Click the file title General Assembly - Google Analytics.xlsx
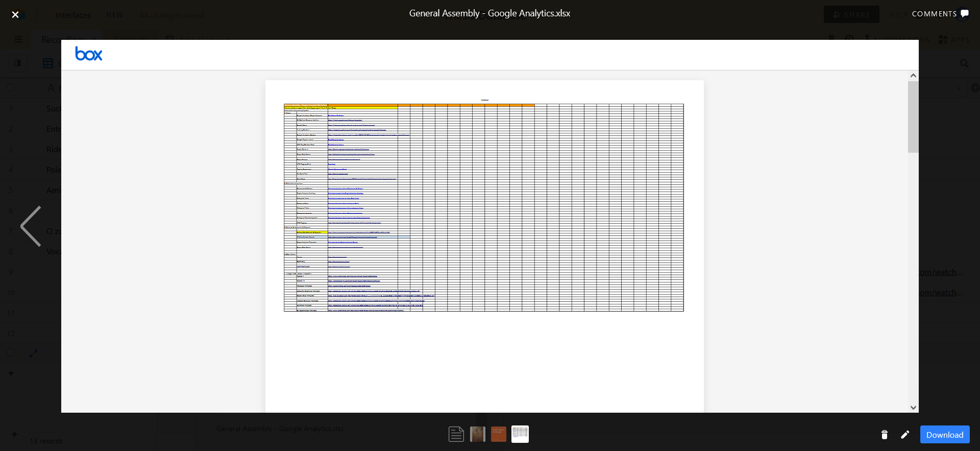Image resolution: width=980 pixels, height=451 pixels. 489,13
